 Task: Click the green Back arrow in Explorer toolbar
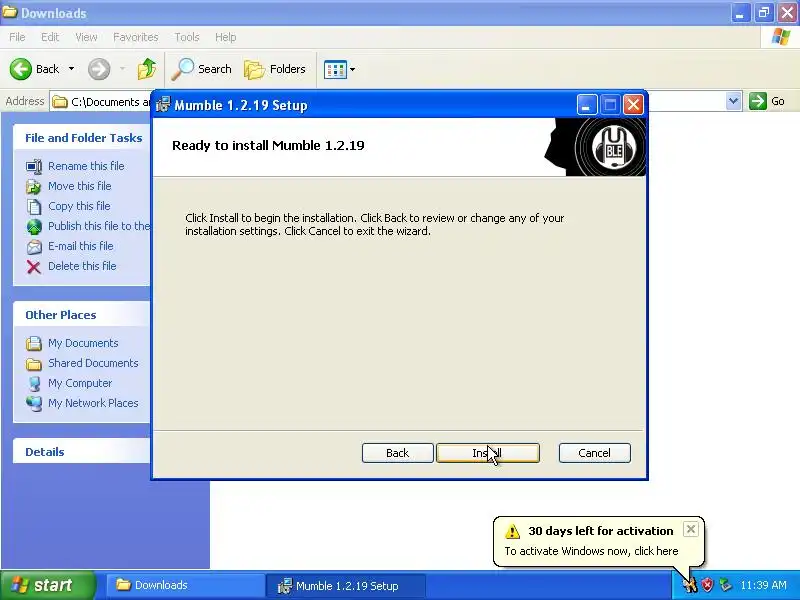(x=21, y=69)
